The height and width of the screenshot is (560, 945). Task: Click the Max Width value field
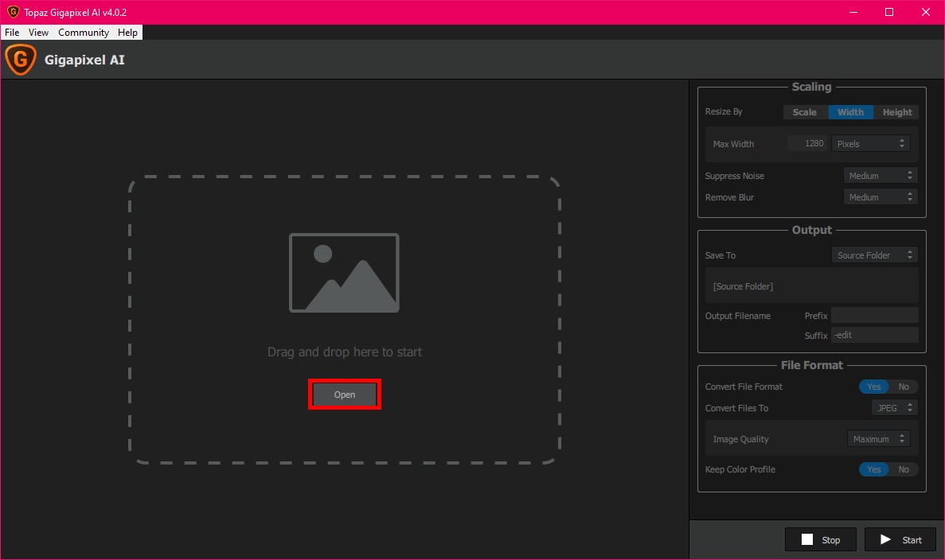point(807,143)
